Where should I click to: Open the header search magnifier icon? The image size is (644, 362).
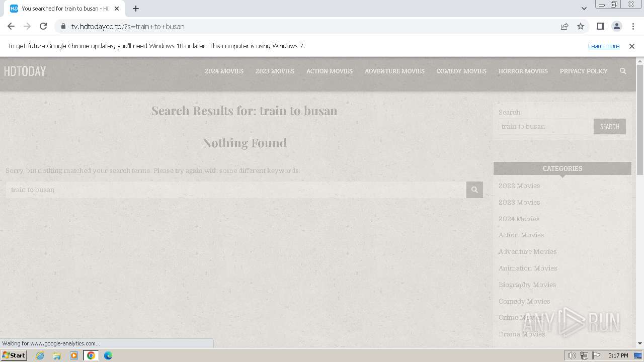click(x=623, y=71)
